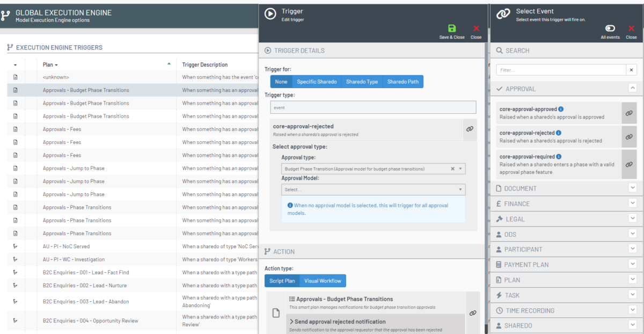This screenshot has width=644, height=334.
Task: Expand the ODS event category
Action: click(633, 234)
